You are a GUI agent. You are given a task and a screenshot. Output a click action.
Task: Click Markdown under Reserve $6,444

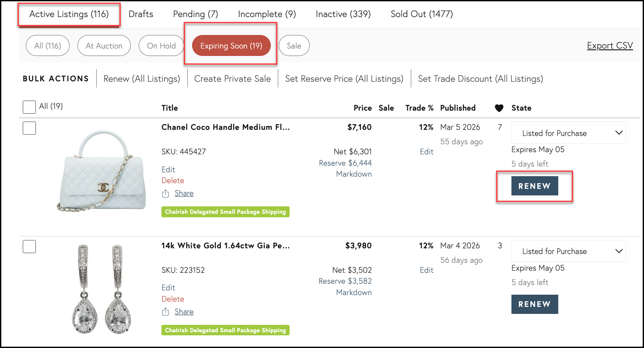tap(354, 174)
